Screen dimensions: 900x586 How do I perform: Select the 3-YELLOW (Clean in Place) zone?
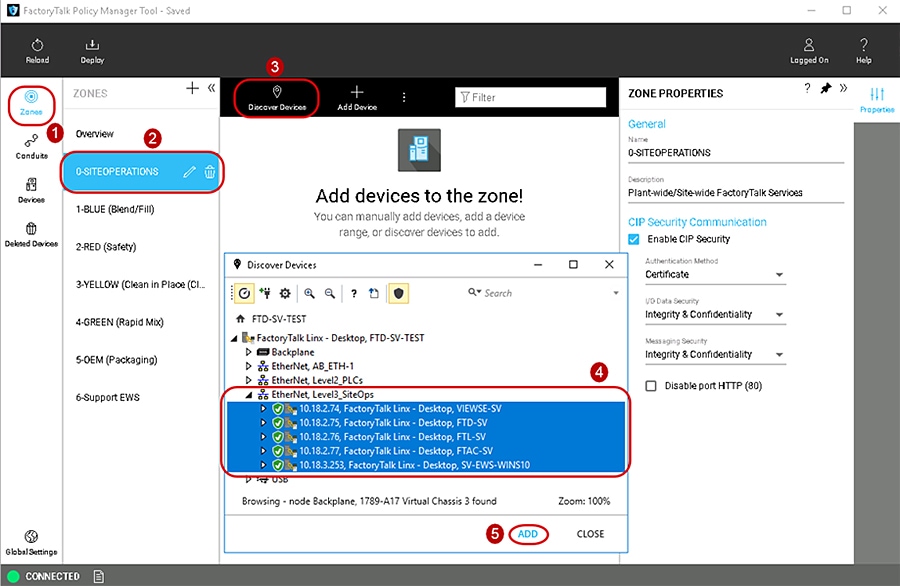(141, 285)
